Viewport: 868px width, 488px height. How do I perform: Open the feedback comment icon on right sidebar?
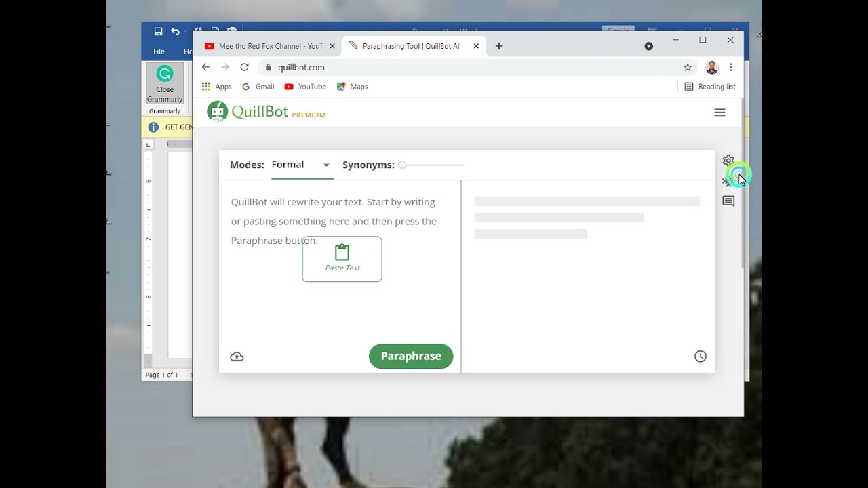[x=728, y=201]
